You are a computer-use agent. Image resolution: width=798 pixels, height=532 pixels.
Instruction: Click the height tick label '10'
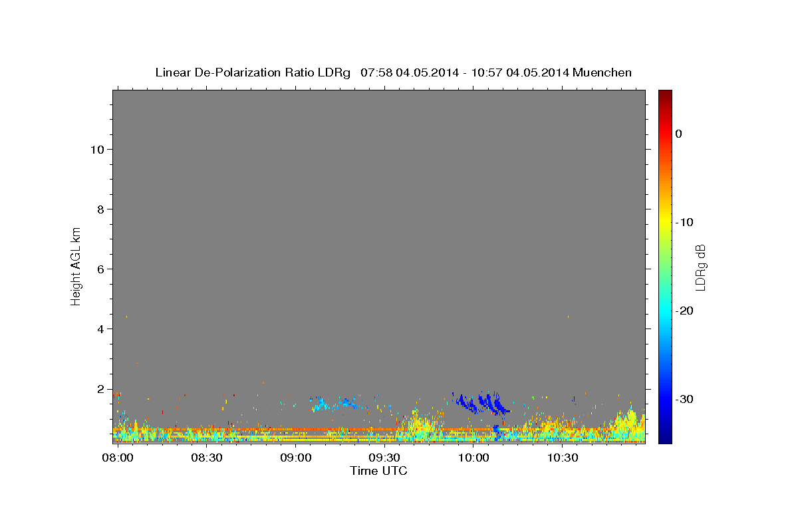(98, 149)
